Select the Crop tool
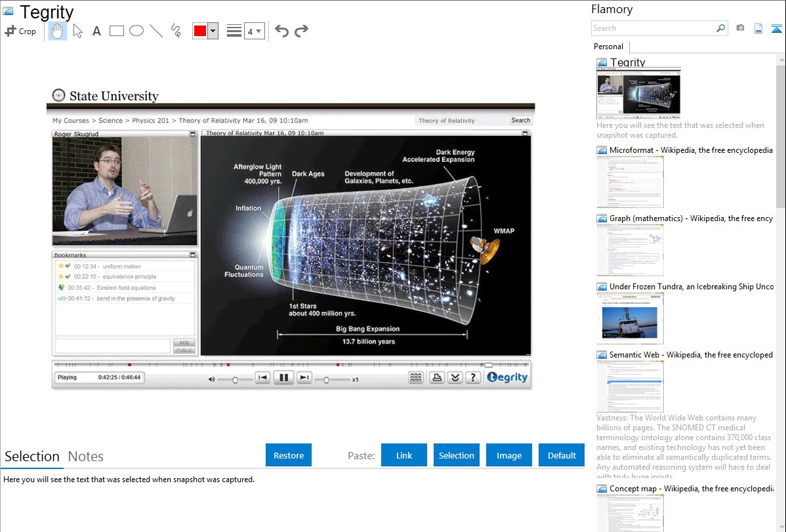Screen dimensions: 786x532 [x=20, y=31]
